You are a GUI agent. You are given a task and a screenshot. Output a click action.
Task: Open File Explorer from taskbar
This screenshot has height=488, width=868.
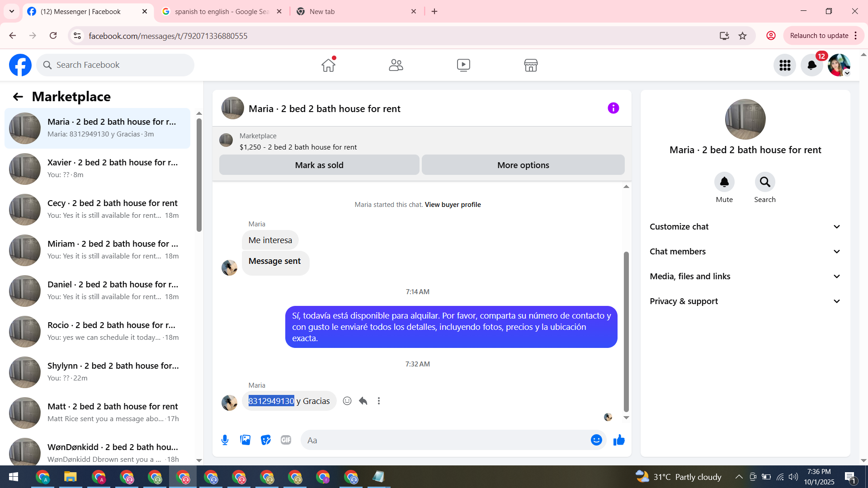pos(71,477)
